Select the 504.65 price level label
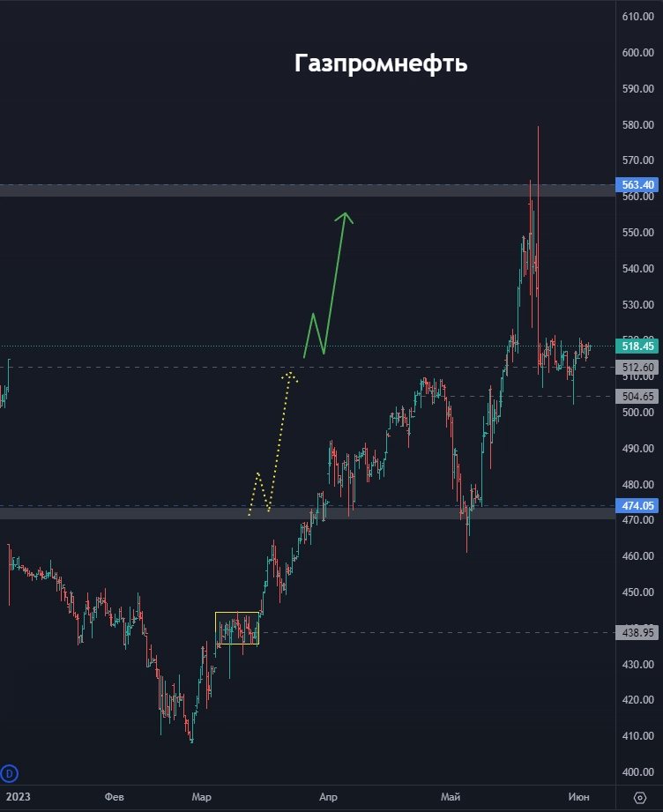The width and height of the screenshot is (663, 812). click(x=637, y=396)
